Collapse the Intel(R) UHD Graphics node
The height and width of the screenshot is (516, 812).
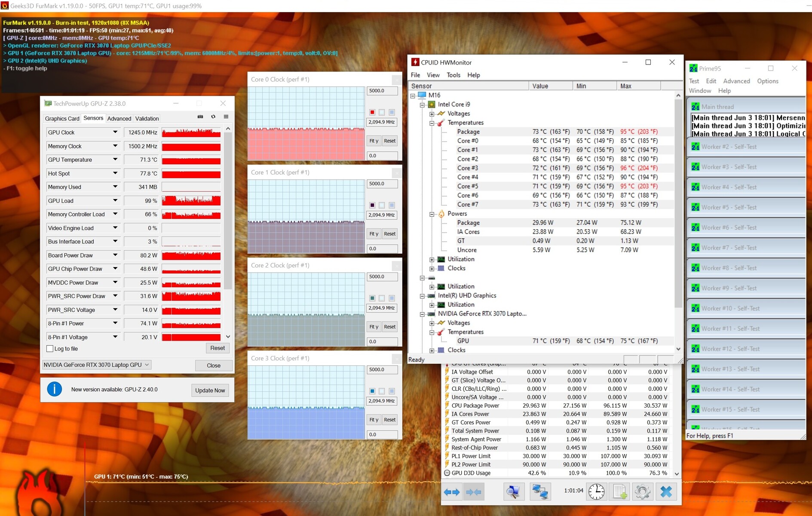[x=422, y=296]
